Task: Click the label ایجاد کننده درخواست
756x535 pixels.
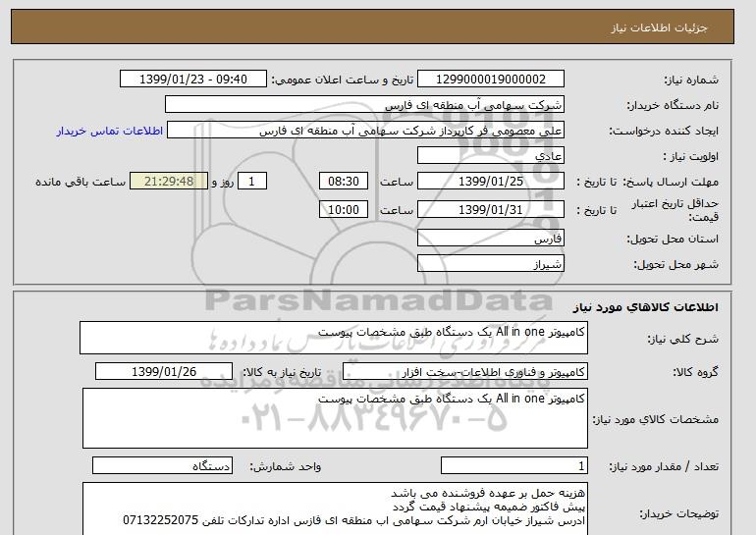Action: (x=664, y=131)
